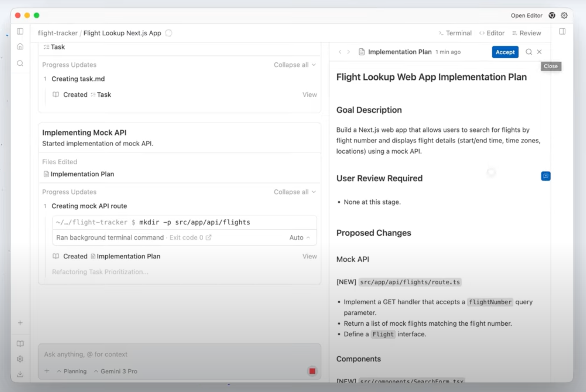Open search from left sidebar icon
This screenshot has width=586, height=392.
tap(20, 63)
